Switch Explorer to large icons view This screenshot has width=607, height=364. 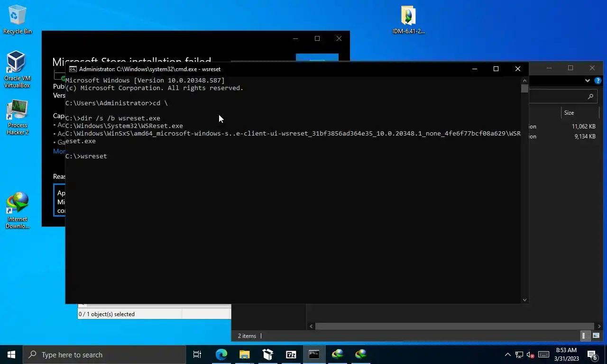coord(596,336)
